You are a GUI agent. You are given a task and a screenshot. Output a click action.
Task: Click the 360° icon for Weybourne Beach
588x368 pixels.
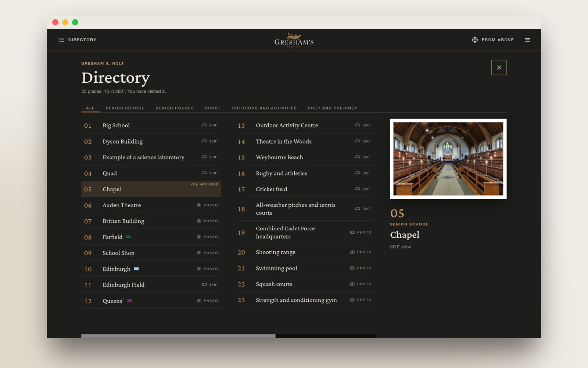click(358, 157)
